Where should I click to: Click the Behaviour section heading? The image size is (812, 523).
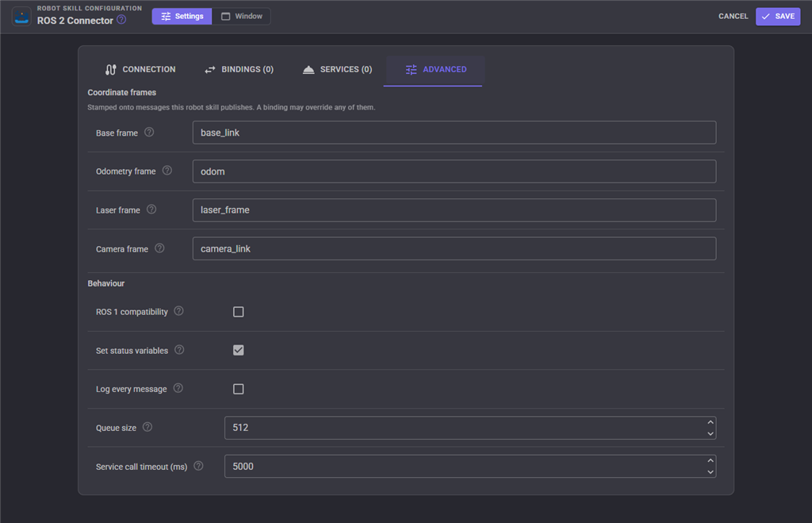106,283
